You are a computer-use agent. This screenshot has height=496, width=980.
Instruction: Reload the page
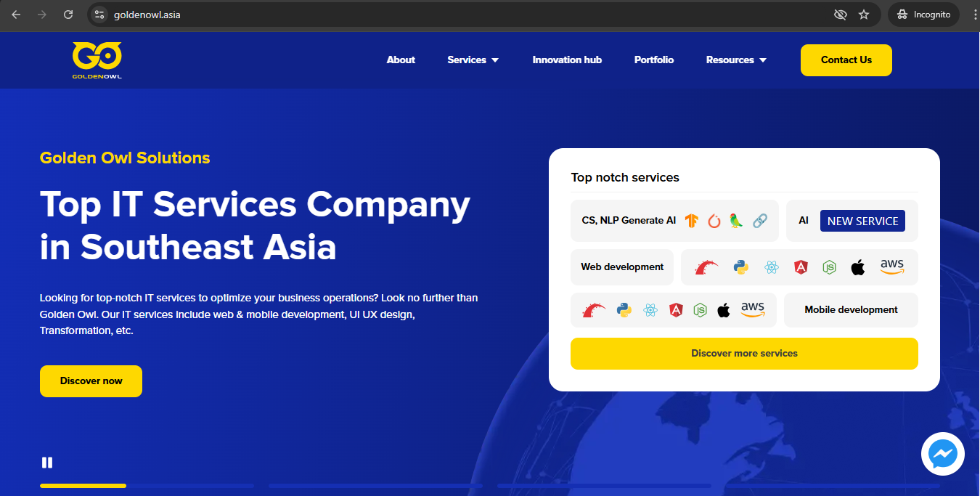[x=68, y=15]
